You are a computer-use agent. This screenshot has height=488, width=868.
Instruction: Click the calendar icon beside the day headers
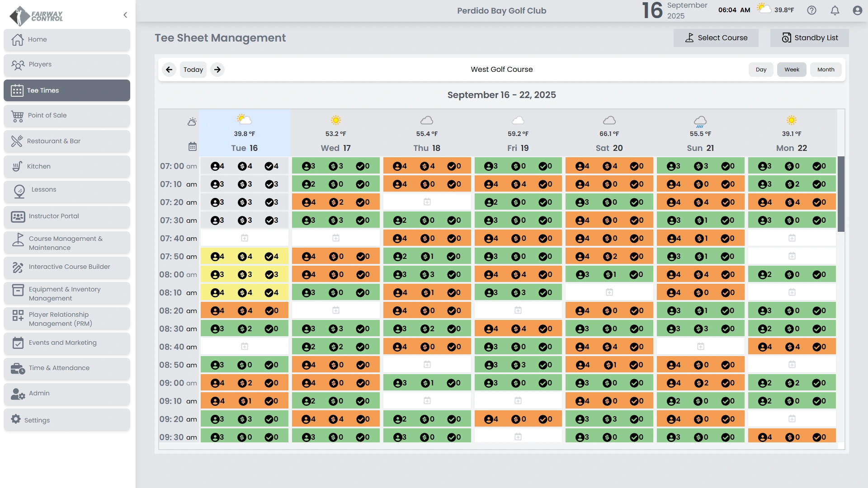pos(193,146)
